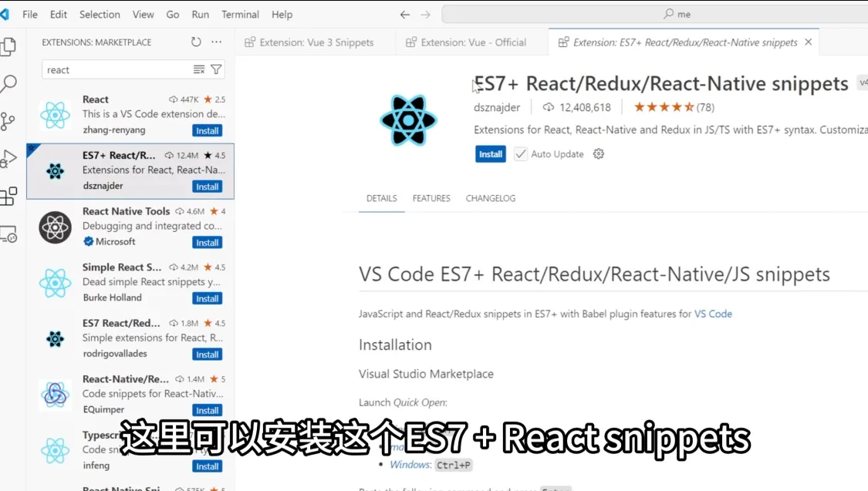Open the File menu
Image resolution: width=868 pixels, height=491 pixels.
(x=30, y=15)
